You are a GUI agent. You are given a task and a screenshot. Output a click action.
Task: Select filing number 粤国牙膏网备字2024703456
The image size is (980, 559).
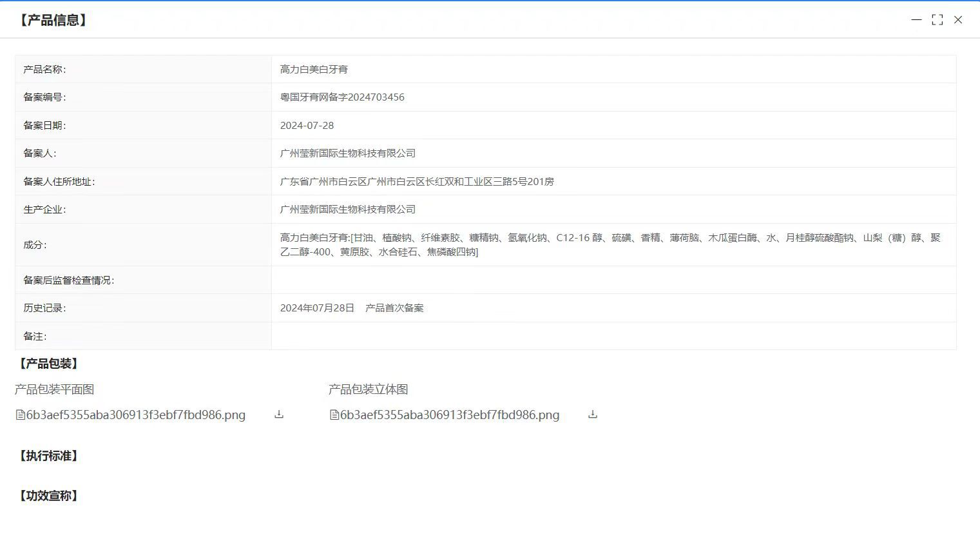[342, 97]
